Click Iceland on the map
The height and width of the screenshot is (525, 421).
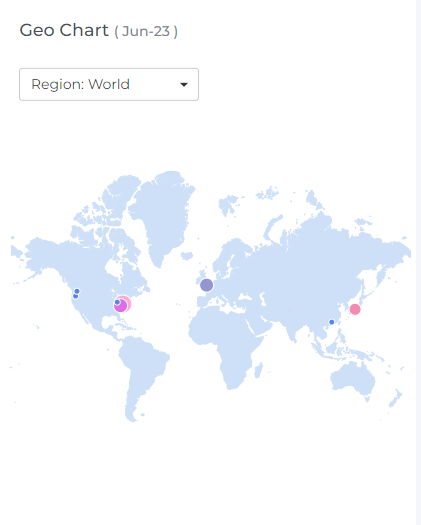pos(187,256)
